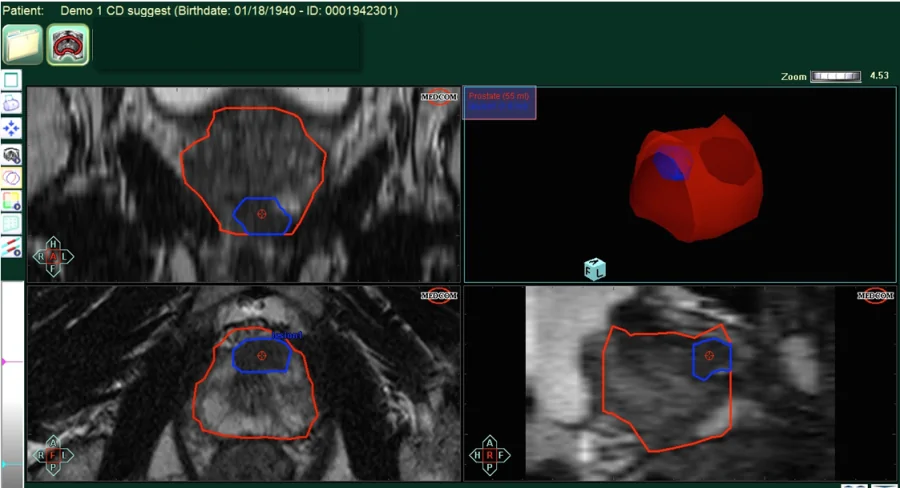Select the needle trajectory tool icon

click(11, 246)
